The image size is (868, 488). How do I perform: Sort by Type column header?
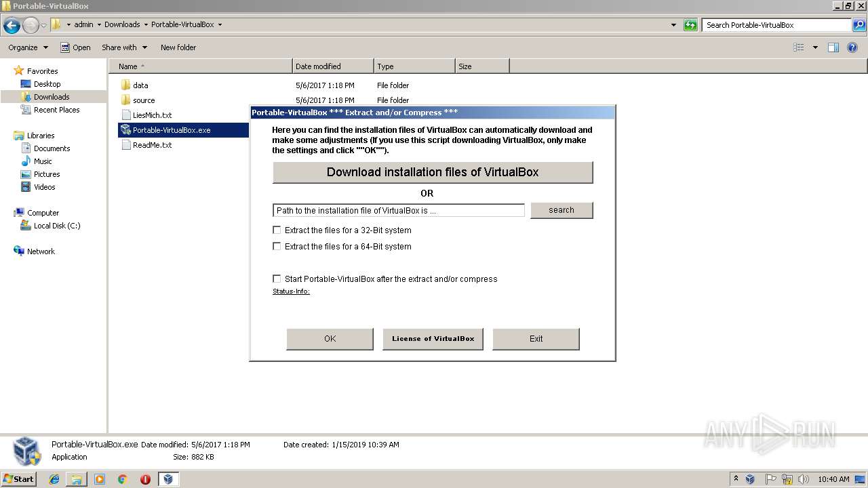[x=414, y=66]
